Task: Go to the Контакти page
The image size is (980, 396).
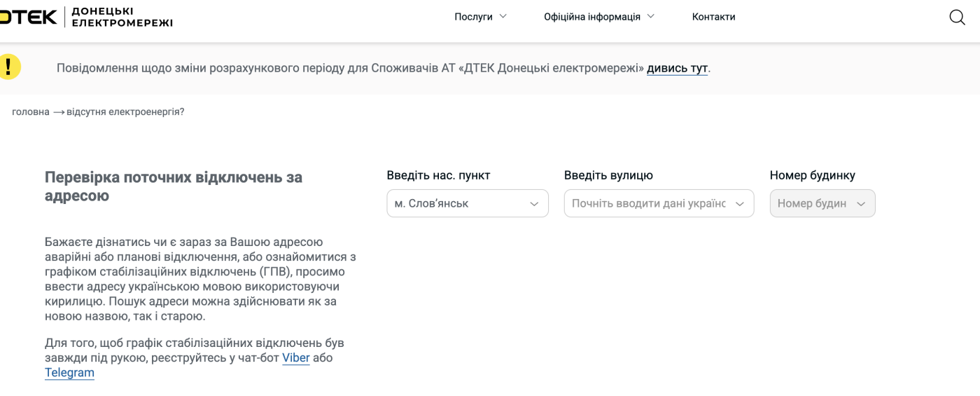Action: (x=713, y=17)
